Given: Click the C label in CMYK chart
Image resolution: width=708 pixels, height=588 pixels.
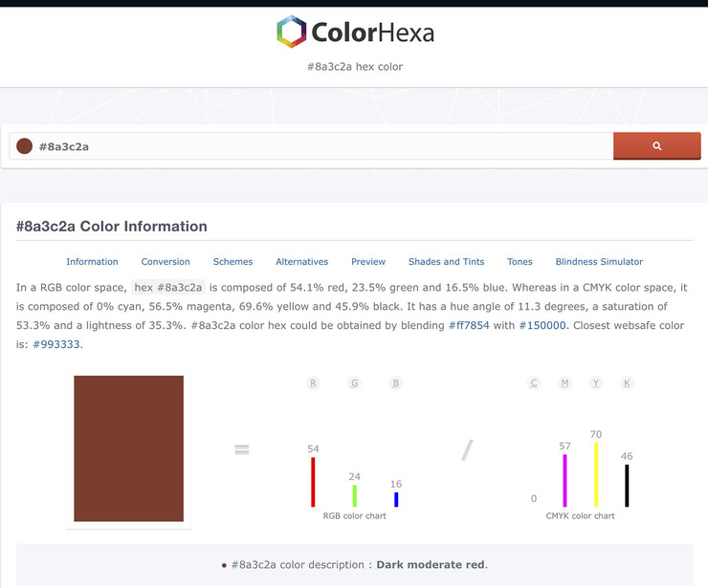Looking at the screenshot, I should tap(534, 383).
